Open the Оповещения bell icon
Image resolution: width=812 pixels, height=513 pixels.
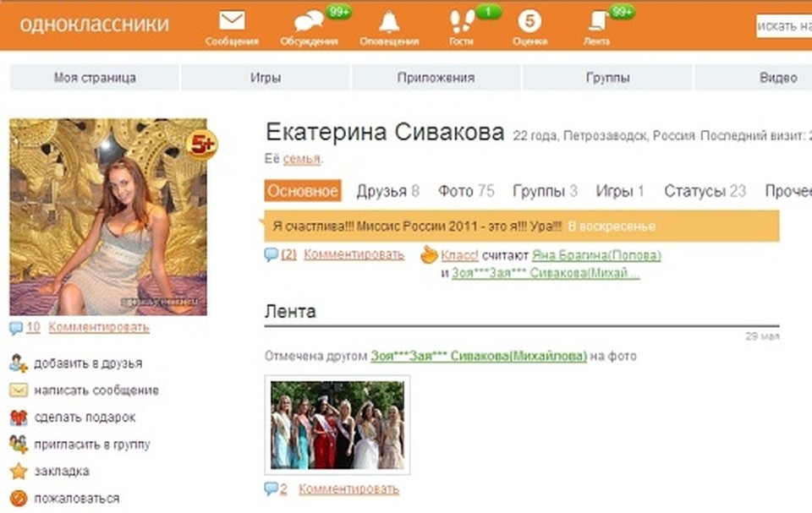click(x=389, y=22)
